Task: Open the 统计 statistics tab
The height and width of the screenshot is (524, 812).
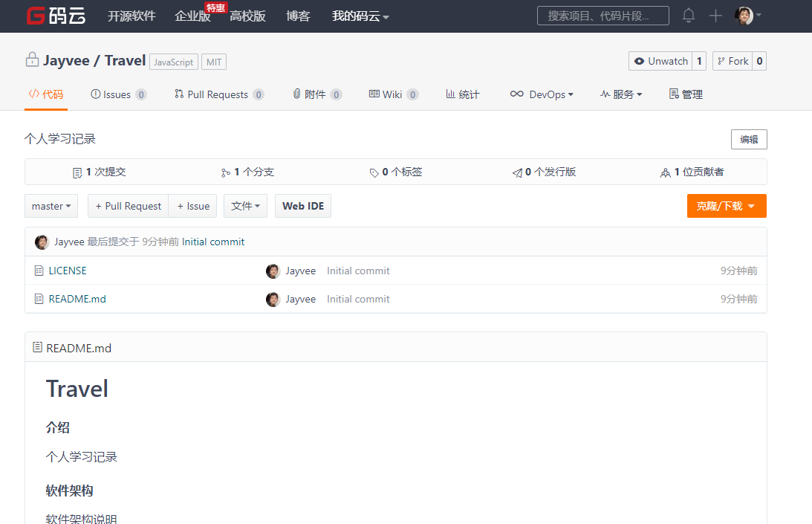Action: 462,94
